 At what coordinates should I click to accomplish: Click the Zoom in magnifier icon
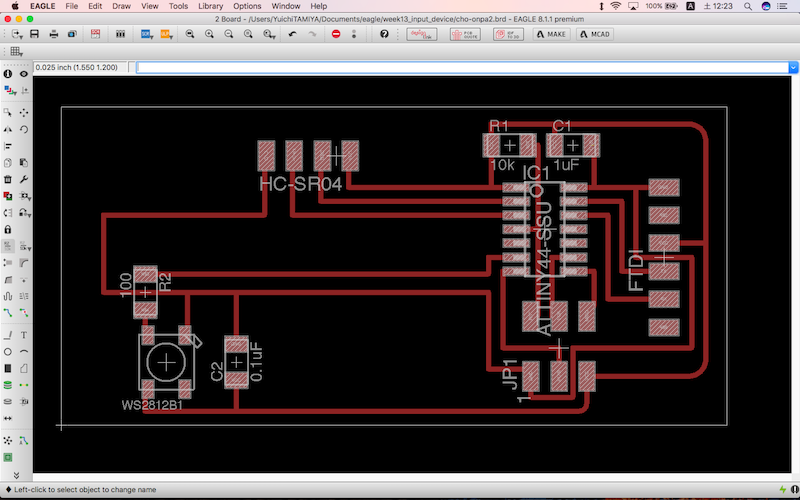coord(209,34)
